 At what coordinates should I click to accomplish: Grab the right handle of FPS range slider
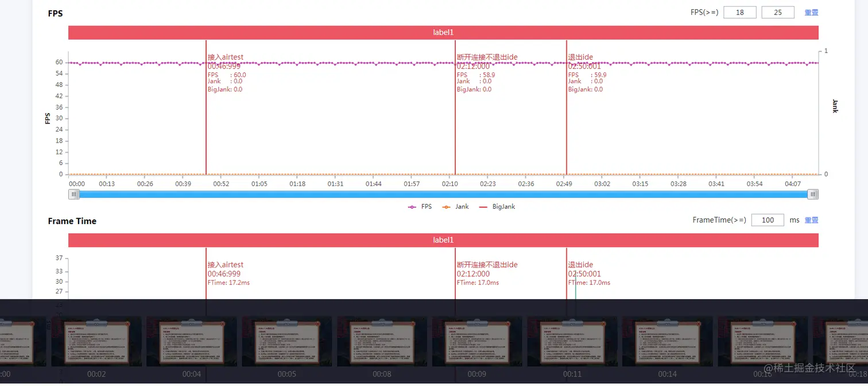pyautogui.click(x=813, y=195)
